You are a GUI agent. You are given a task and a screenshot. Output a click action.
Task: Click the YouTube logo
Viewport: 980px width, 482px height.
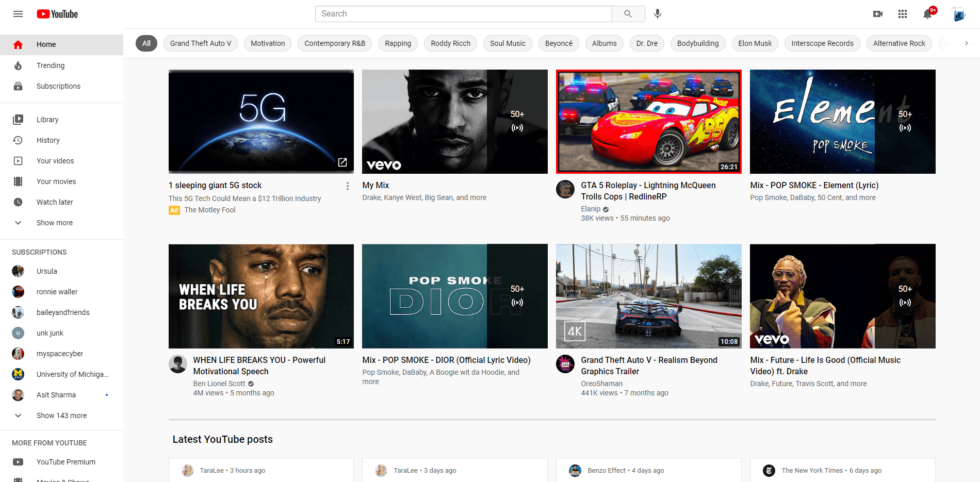[57, 14]
